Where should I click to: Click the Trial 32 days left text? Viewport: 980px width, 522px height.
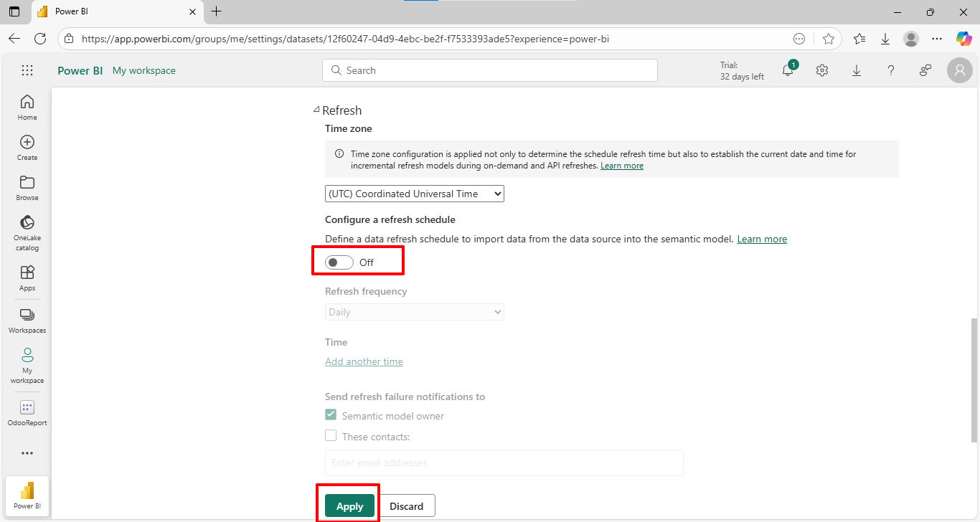click(x=742, y=70)
